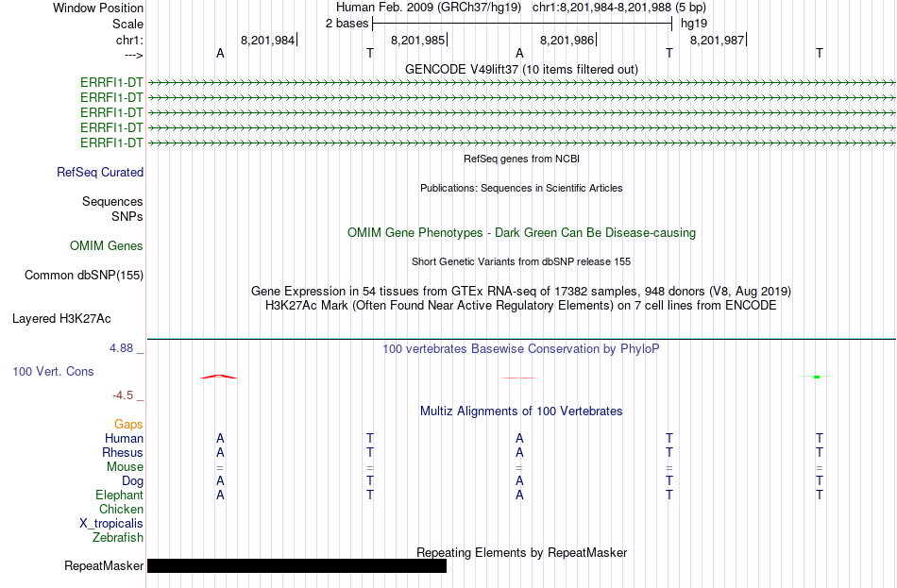Screen dimensions: 897x588
Task: Click the orange Gaps label
Action: [128, 424]
